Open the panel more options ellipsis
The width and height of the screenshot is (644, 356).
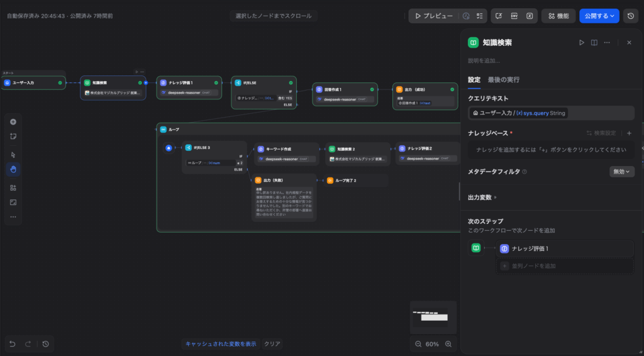click(x=607, y=43)
